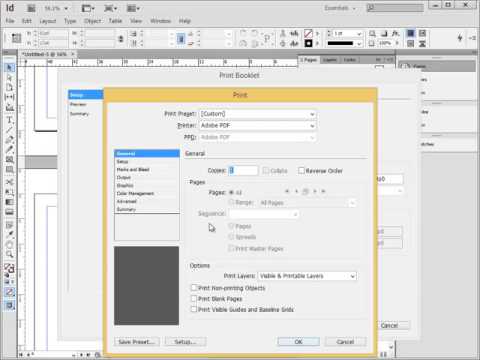Select the Hand tool
This screenshot has height=360, width=480.
[x=9, y=245]
